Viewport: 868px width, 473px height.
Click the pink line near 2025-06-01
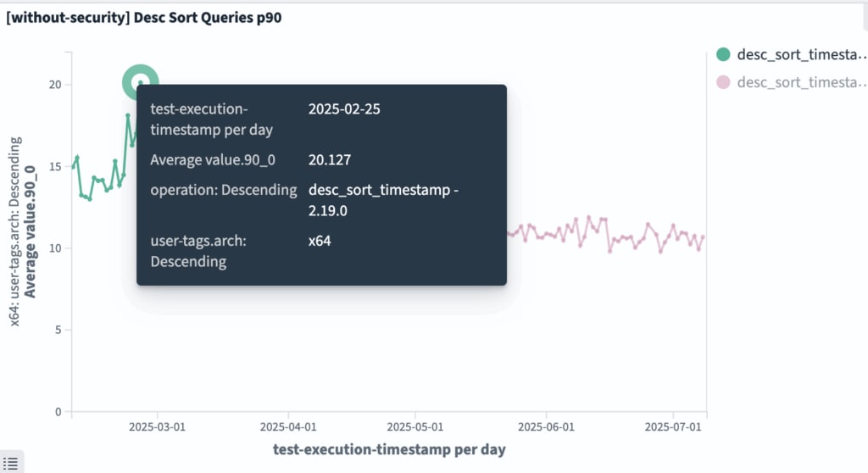pyautogui.click(x=547, y=235)
